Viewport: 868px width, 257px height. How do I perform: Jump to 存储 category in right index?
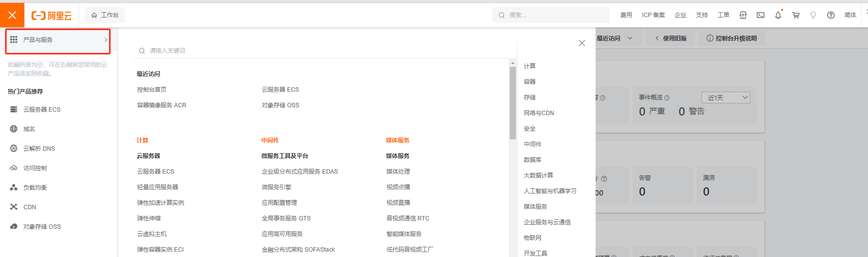(x=530, y=97)
